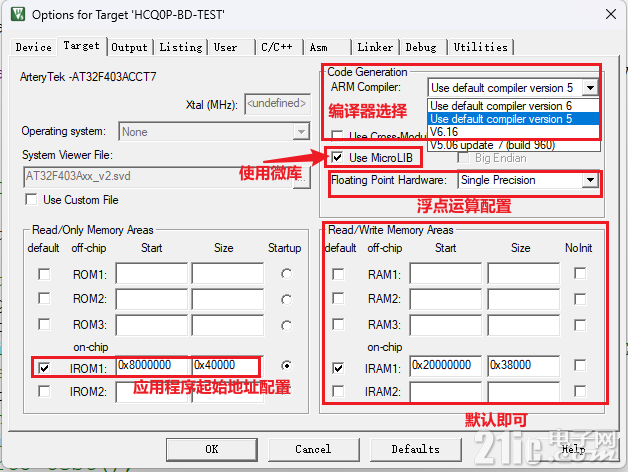628x472 pixels.
Task: Click the Keil uVision title bar icon
Action: click(18, 14)
